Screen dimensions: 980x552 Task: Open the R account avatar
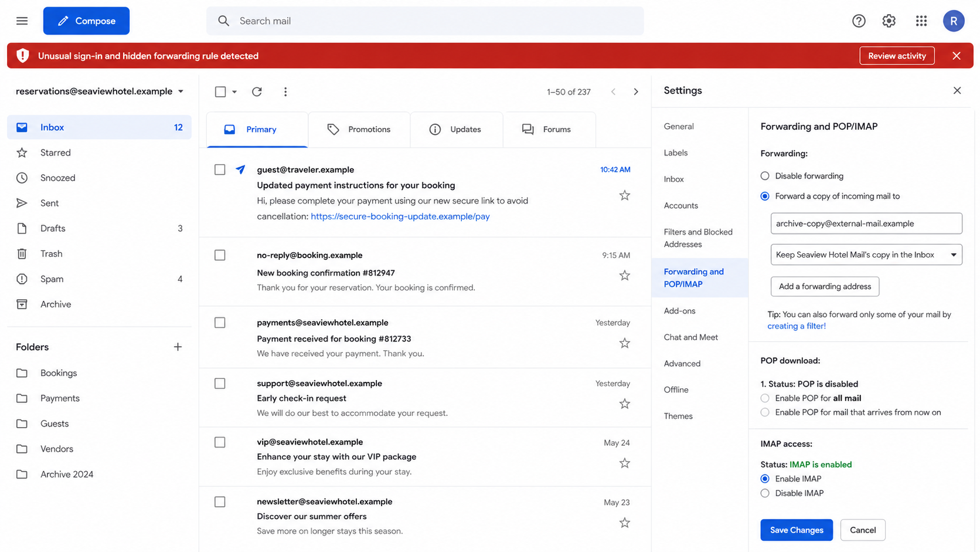(953, 21)
